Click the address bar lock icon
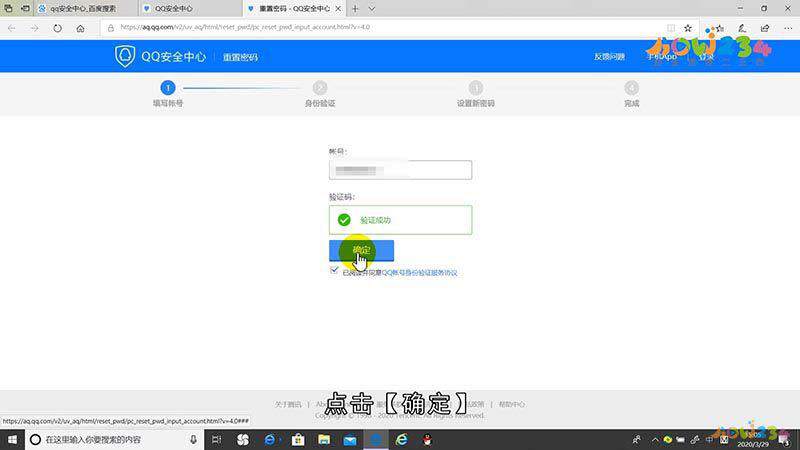 tap(111, 28)
